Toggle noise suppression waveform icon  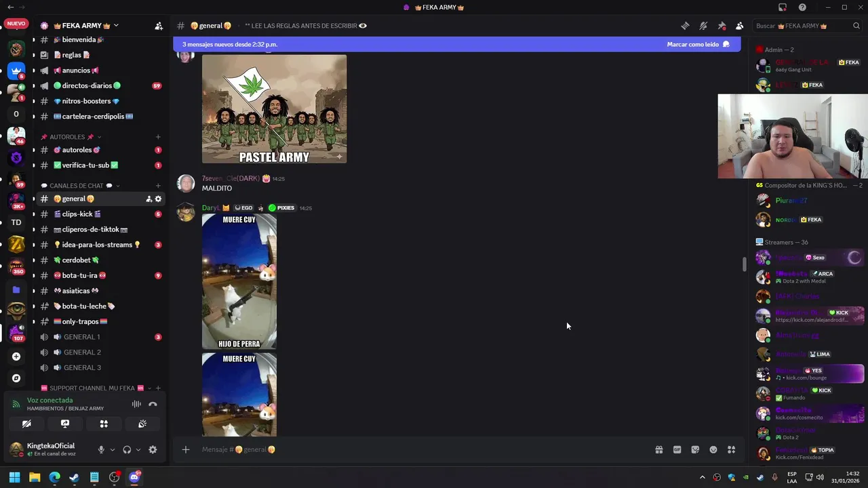[x=136, y=404]
